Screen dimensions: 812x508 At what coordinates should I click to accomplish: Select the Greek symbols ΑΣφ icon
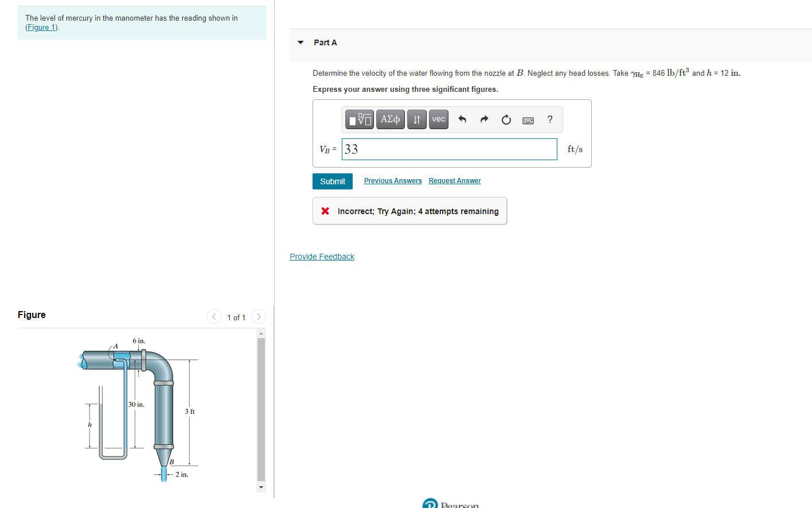(390, 119)
